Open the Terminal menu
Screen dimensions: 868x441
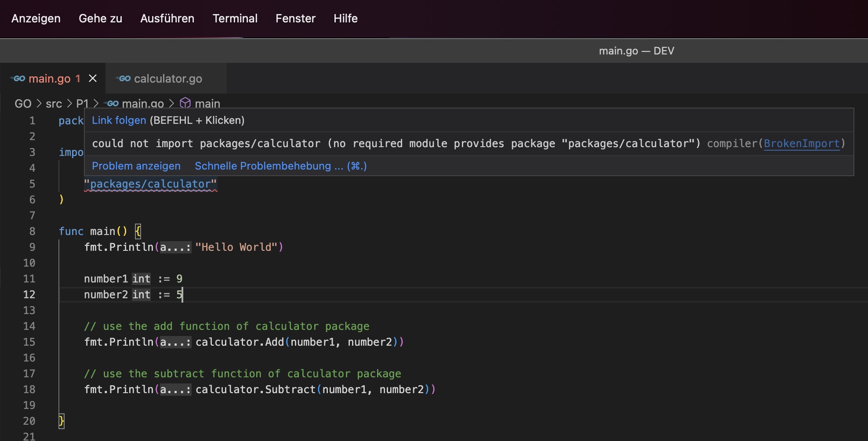(x=235, y=18)
